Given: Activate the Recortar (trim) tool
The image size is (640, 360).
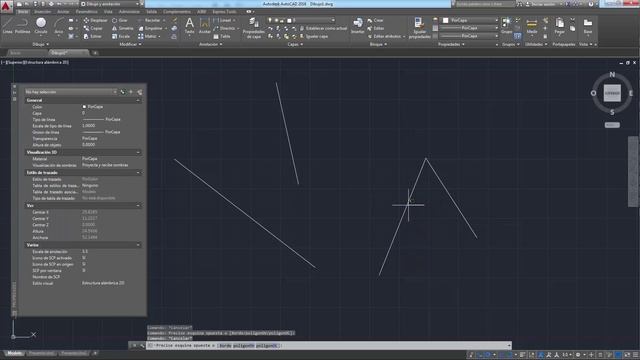Looking at the screenshot, I should point(149,20).
